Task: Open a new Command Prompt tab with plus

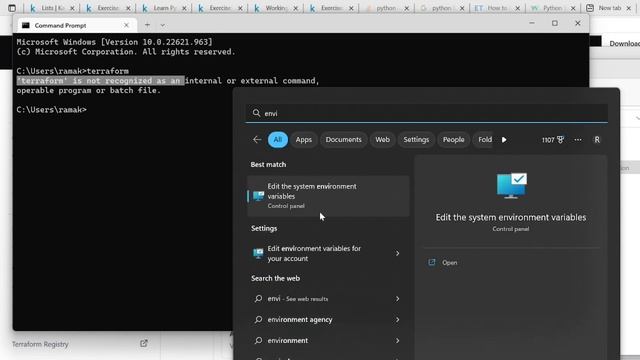Action: pyautogui.click(x=147, y=25)
